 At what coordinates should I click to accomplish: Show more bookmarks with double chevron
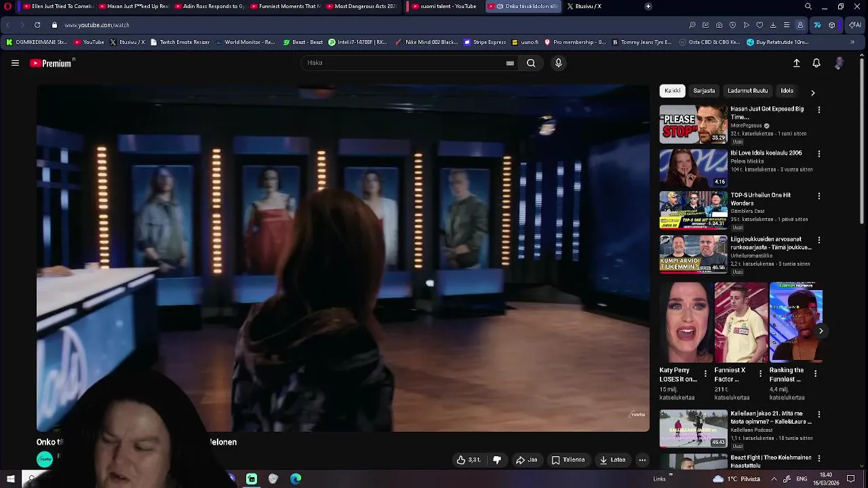pyautogui.click(x=852, y=42)
